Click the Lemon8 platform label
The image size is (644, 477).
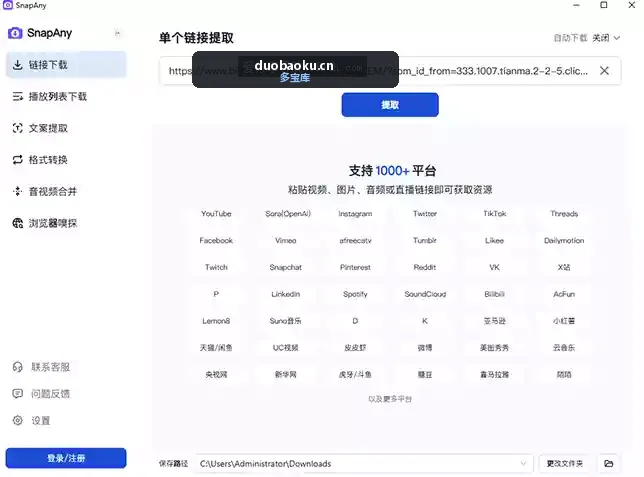click(216, 321)
